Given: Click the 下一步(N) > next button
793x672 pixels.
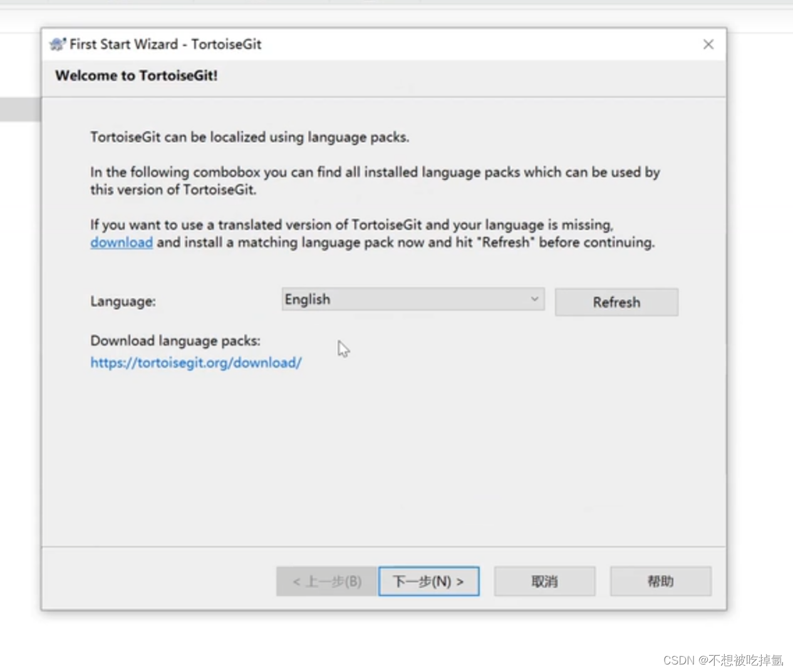Looking at the screenshot, I should coord(429,581).
